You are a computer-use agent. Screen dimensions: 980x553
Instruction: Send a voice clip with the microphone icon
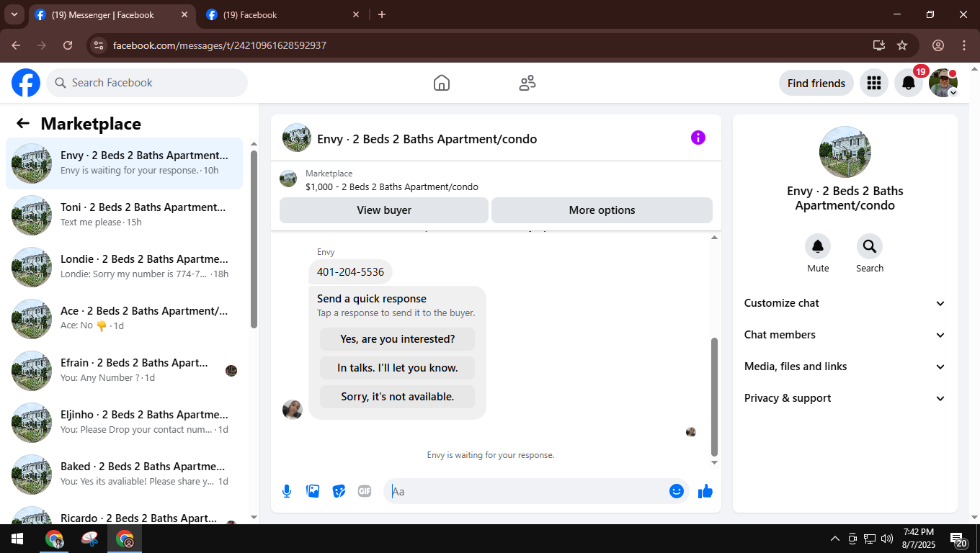coord(287,491)
